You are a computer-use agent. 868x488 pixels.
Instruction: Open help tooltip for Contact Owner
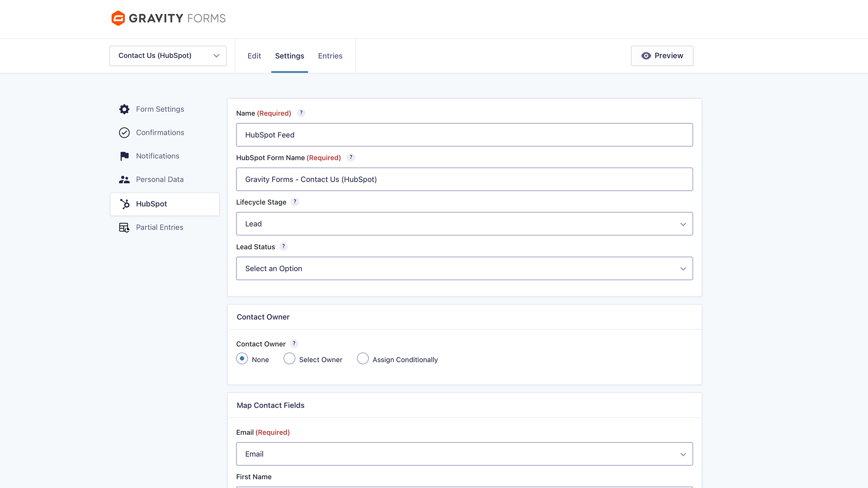(294, 344)
